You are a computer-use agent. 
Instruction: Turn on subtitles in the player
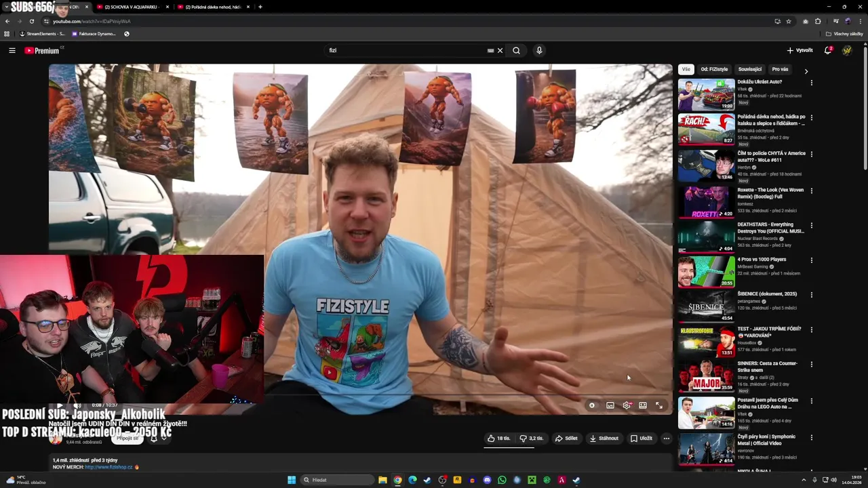point(610,405)
